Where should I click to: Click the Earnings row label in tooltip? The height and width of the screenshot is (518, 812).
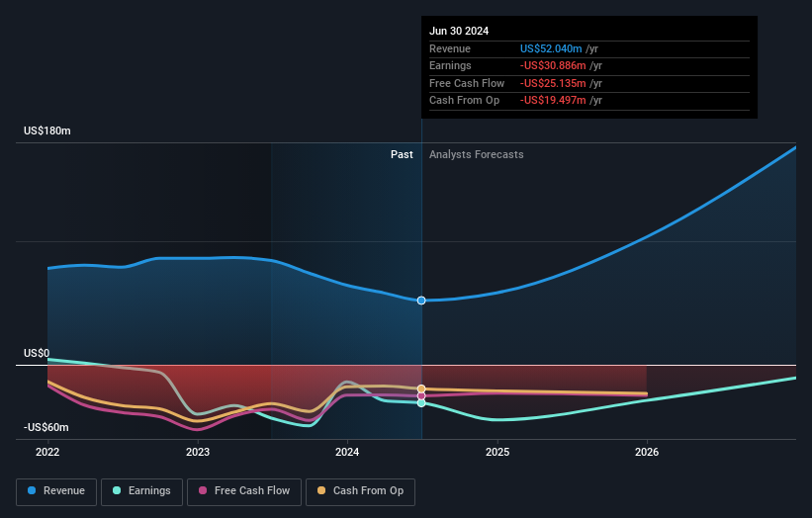451,65
